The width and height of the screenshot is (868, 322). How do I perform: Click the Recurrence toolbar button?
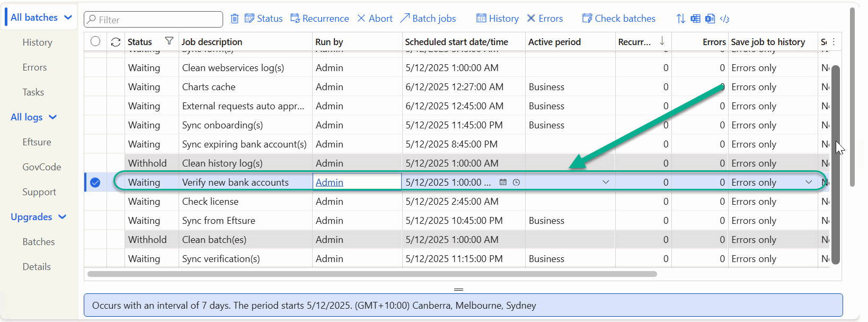click(x=320, y=19)
